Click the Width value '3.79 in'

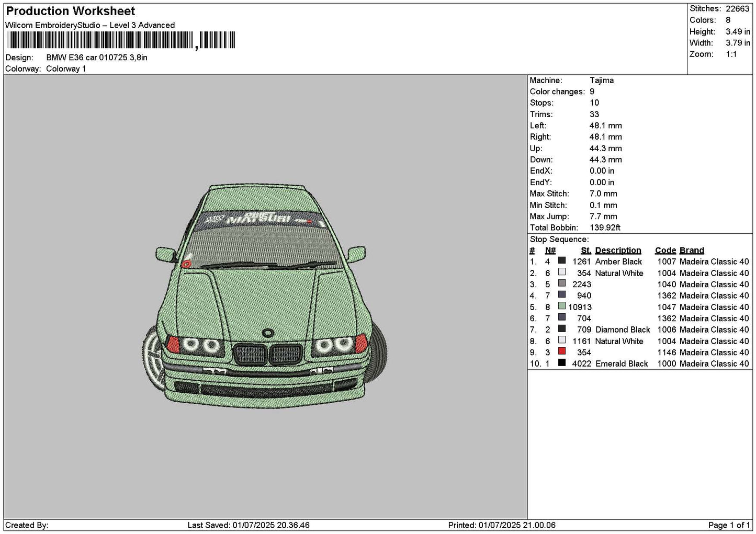[738, 43]
